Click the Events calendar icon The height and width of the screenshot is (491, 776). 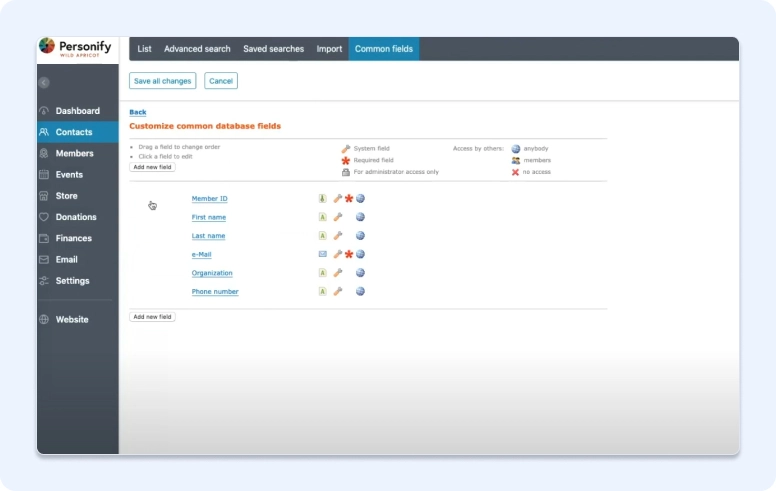(x=44, y=175)
